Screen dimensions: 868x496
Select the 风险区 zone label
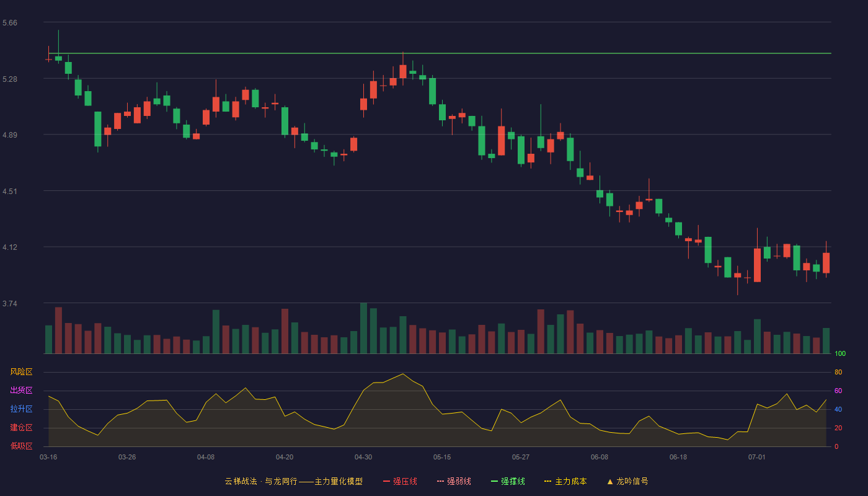tap(21, 372)
